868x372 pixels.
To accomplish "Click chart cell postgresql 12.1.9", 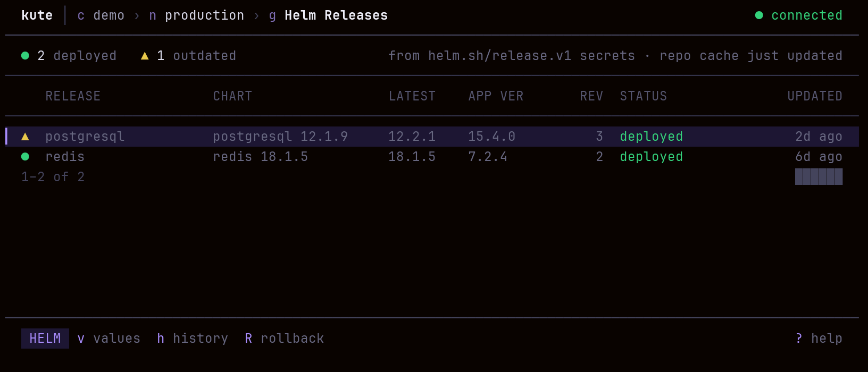I will (x=280, y=137).
